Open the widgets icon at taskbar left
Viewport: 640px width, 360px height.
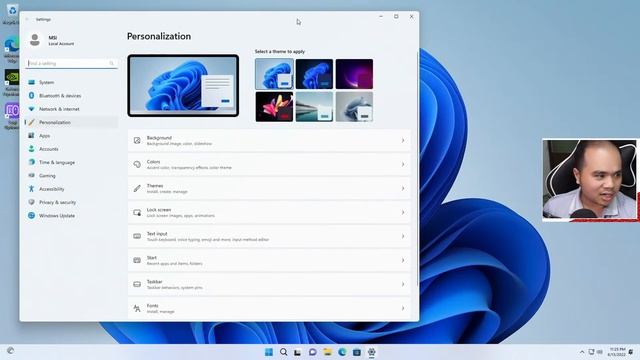click(11, 351)
